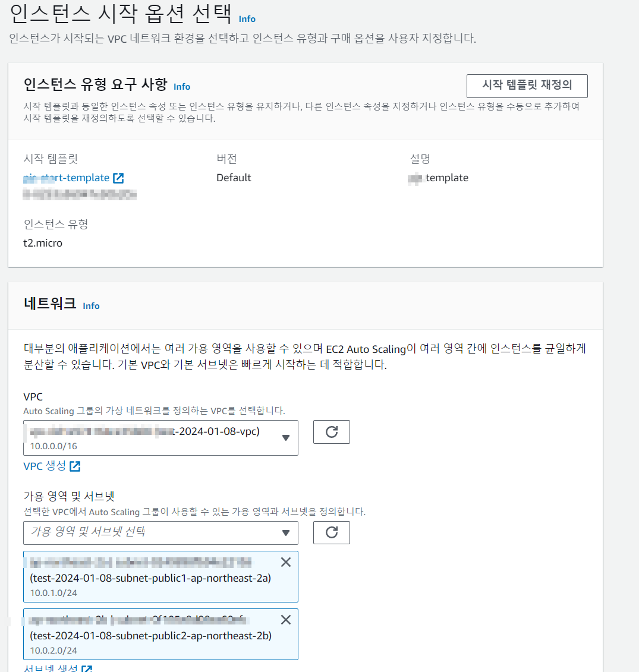Expand the subnet selection dropdown arrow
The width and height of the screenshot is (639, 672).
coord(286,533)
